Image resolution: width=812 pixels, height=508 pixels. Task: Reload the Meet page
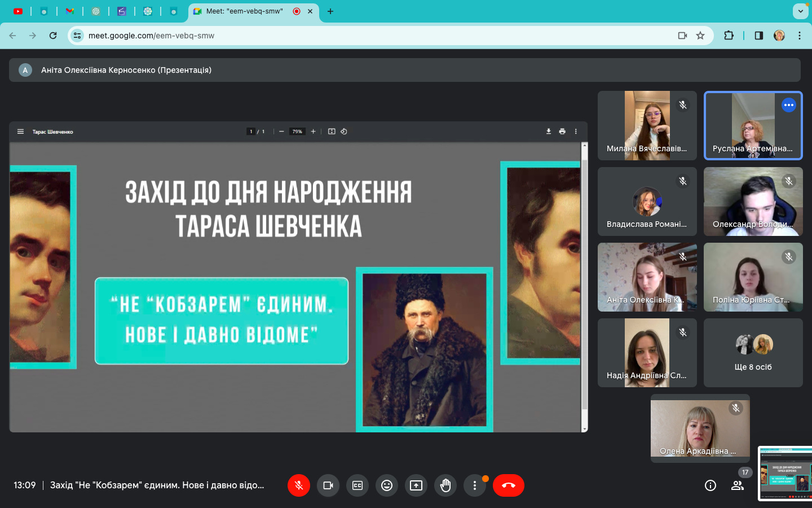pyautogui.click(x=53, y=36)
